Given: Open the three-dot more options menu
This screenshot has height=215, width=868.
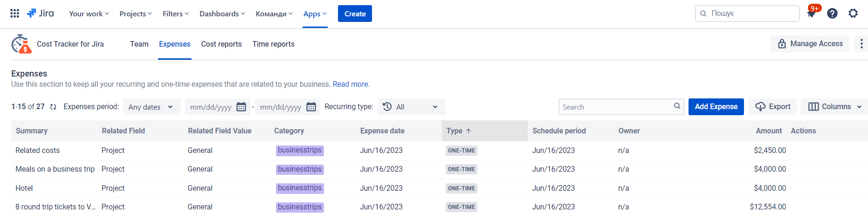Looking at the screenshot, I should point(861,44).
